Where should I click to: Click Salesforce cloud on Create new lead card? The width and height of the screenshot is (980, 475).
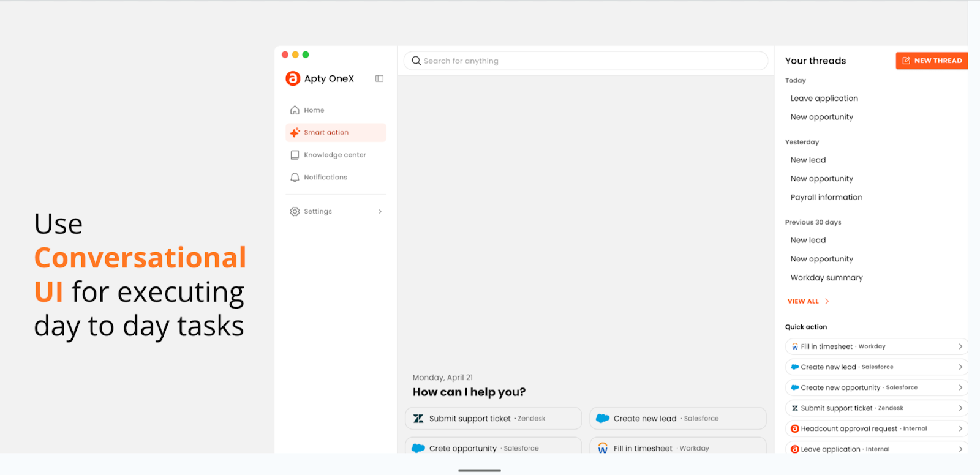(x=603, y=419)
